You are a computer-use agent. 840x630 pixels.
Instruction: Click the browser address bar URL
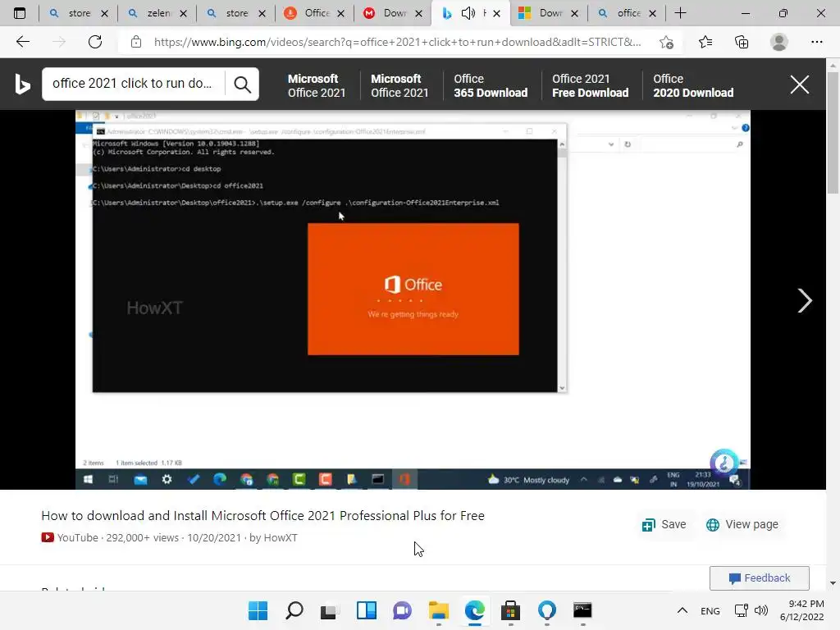397,42
